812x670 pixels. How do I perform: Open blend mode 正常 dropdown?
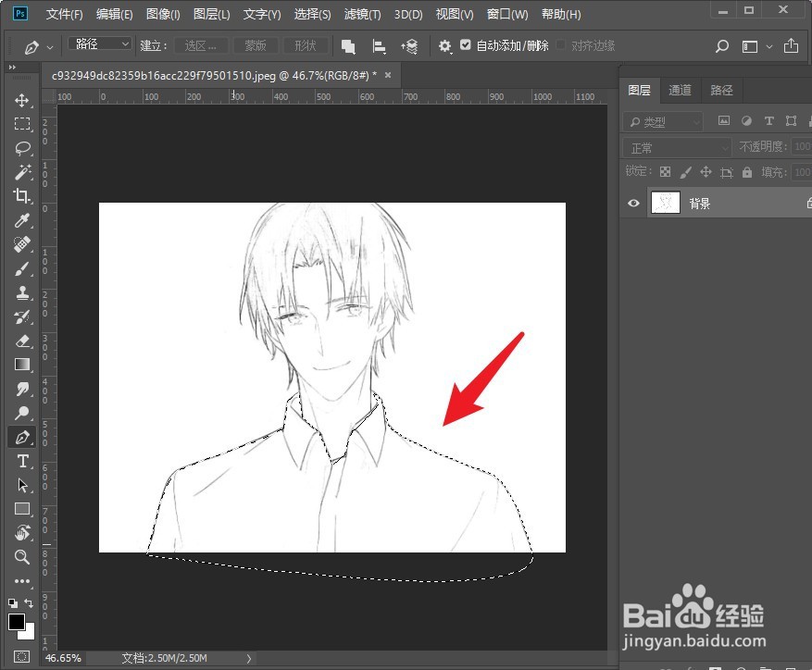coord(677,148)
